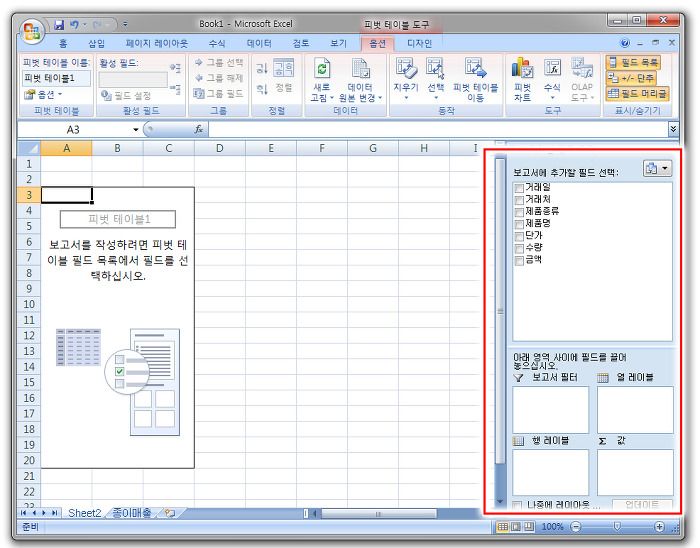Toggle the 필드 머리글 field headers option
Viewport: 700px width, 548px height.
click(x=638, y=94)
